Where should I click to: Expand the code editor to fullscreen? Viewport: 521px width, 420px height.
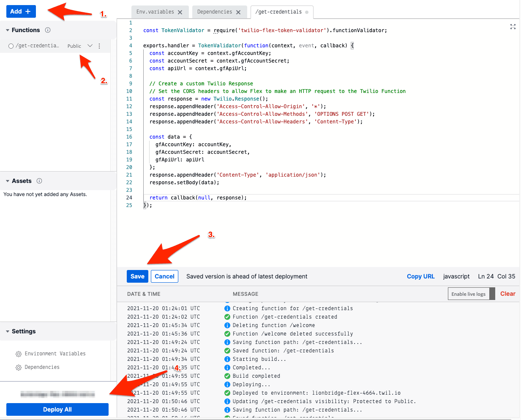(x=513, y=27)
